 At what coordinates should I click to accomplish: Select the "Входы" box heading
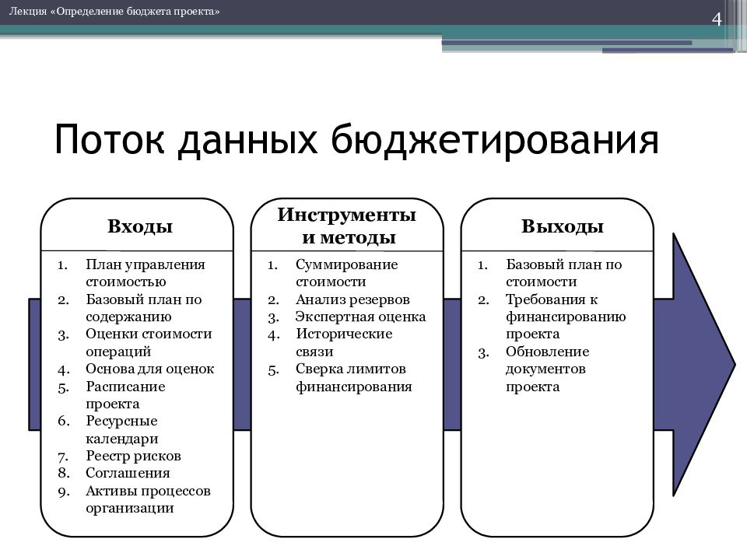point(140,226)
